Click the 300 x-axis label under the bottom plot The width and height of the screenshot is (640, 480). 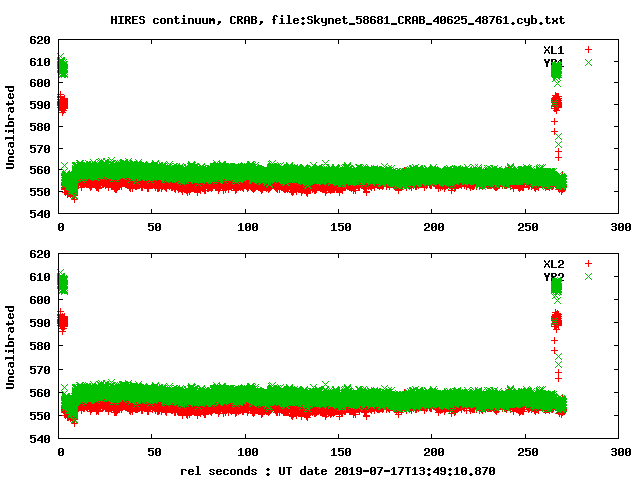(x=621, y=452)
